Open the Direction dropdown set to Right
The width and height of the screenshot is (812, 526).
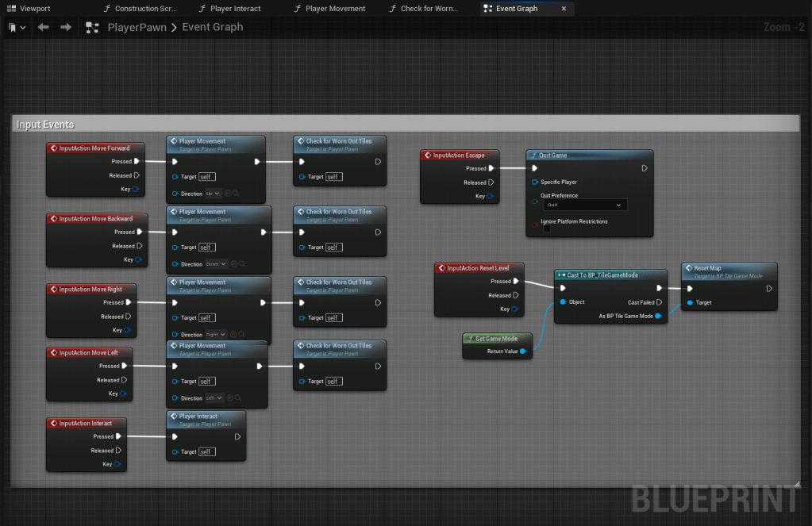click(x=216, y=335)
